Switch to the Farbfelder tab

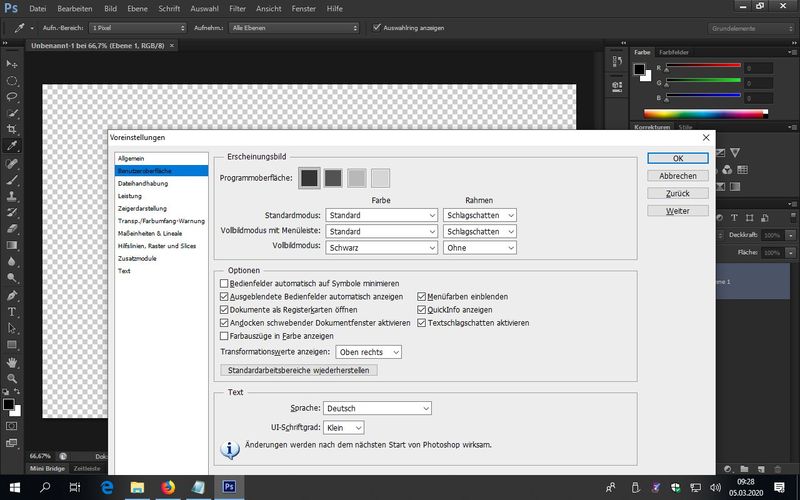[673, 50]
